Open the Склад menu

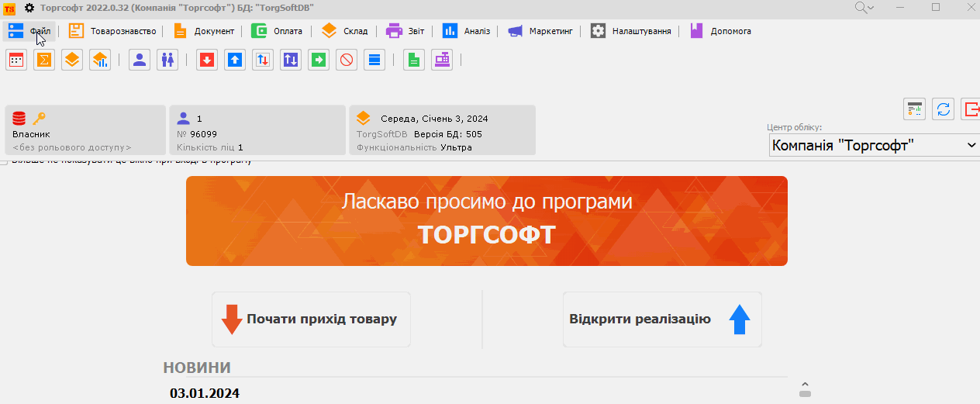coord(344,31)
